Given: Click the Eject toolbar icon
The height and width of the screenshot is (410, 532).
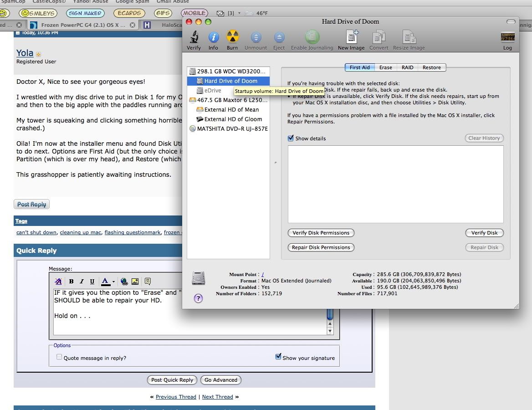Looking at the screenshot, I should [279, 37].
